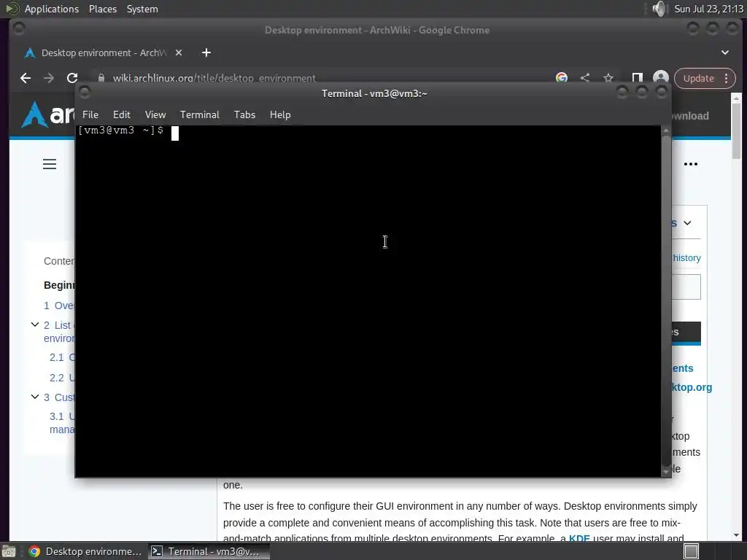This screenshot has width=747, height=560.
Task: Click the date and time clock
Action: pyautogui.click(x=709, y=9)
